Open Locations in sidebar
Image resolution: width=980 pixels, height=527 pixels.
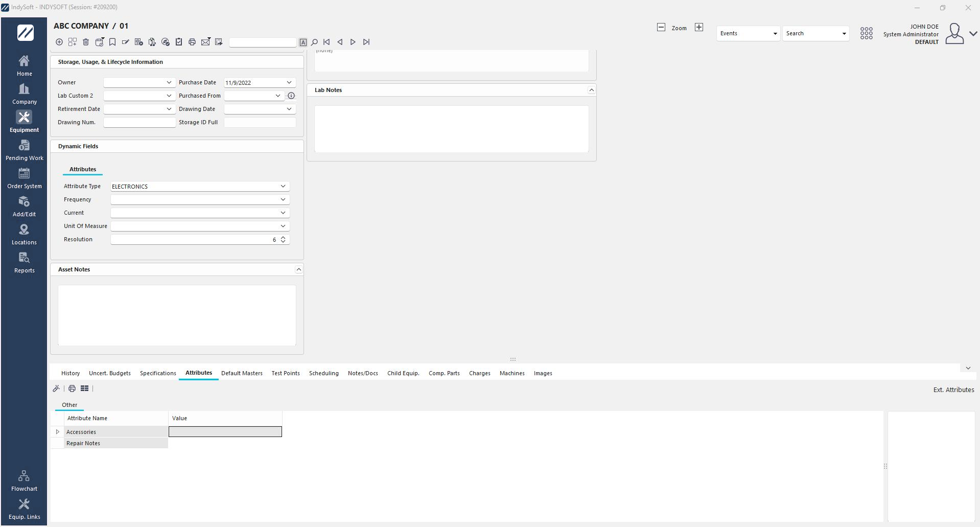pyautogui.click(x=24, y=234)
